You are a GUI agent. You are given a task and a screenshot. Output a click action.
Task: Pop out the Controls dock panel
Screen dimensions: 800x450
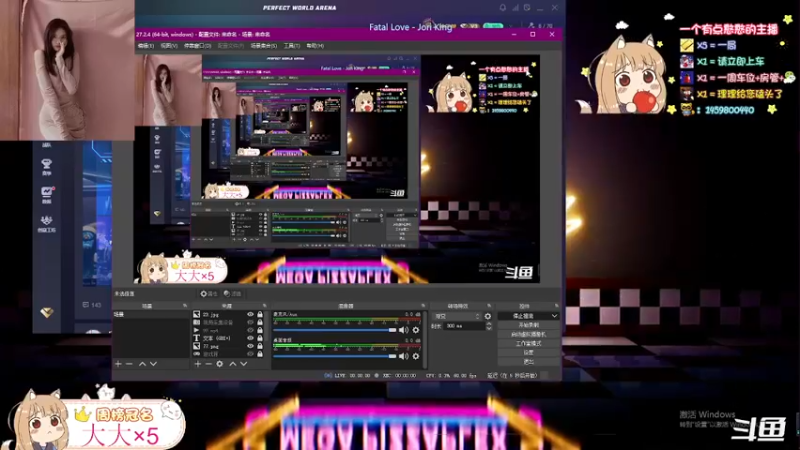click(x=556, y=306)
